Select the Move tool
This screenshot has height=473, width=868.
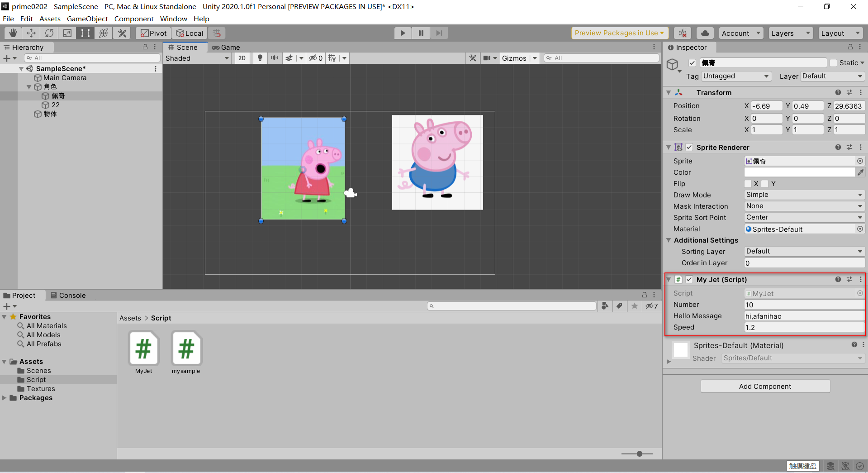click(31, 33)
